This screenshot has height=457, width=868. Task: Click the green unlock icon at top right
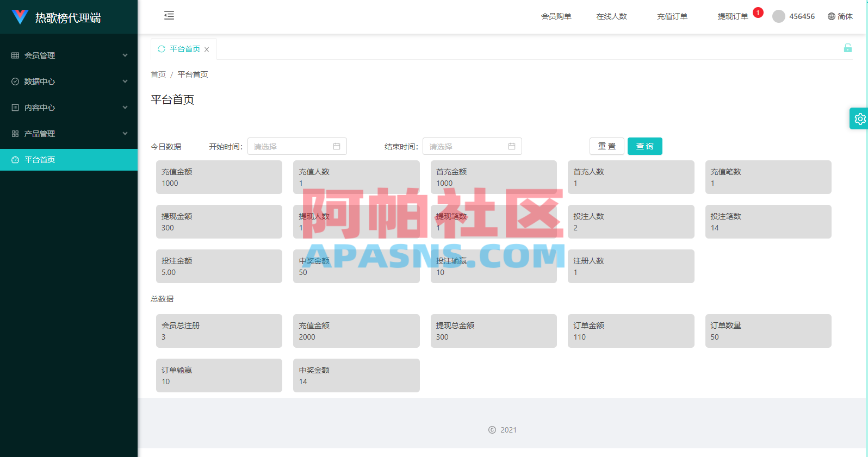coord(847,48)
